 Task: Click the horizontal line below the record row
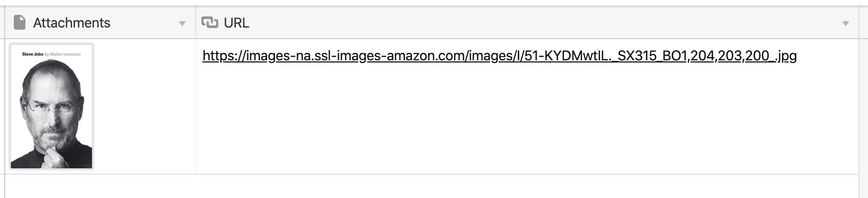[x=432, y=174]
